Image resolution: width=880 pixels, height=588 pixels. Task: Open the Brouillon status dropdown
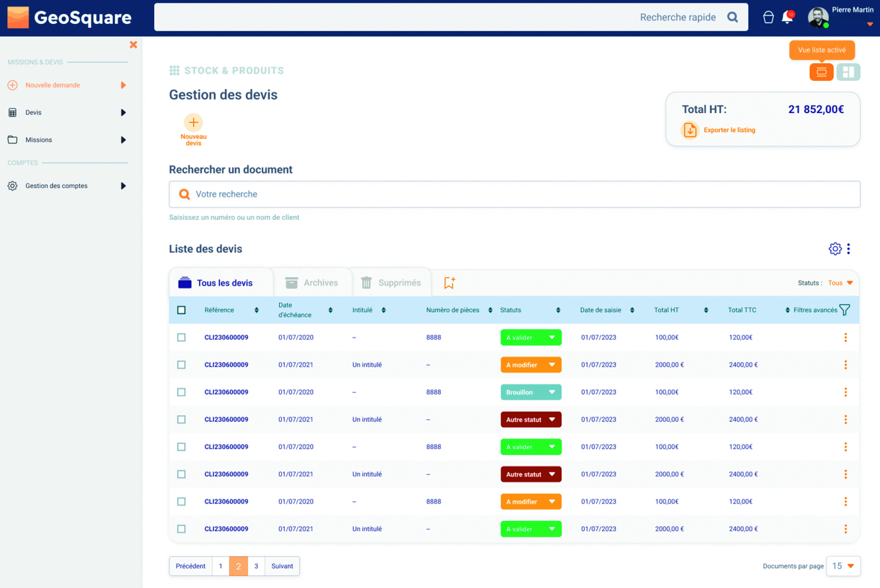pyautogui.click(x=530, y=392)
